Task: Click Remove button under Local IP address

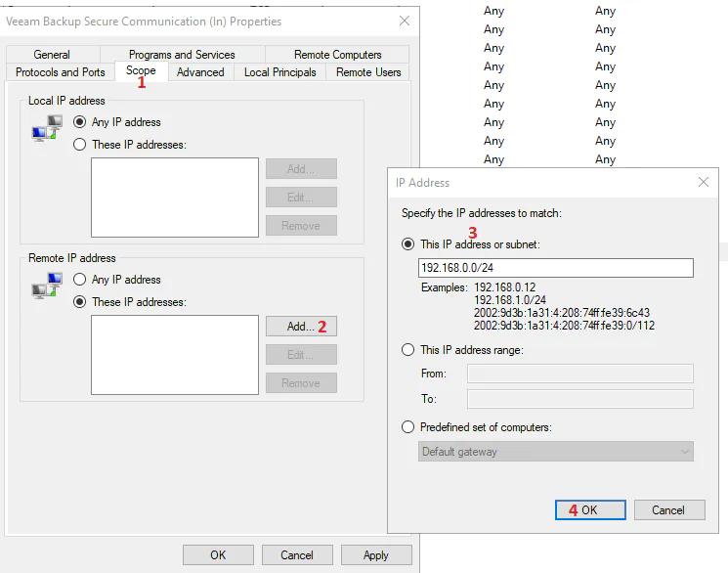Action: point(301,226)
